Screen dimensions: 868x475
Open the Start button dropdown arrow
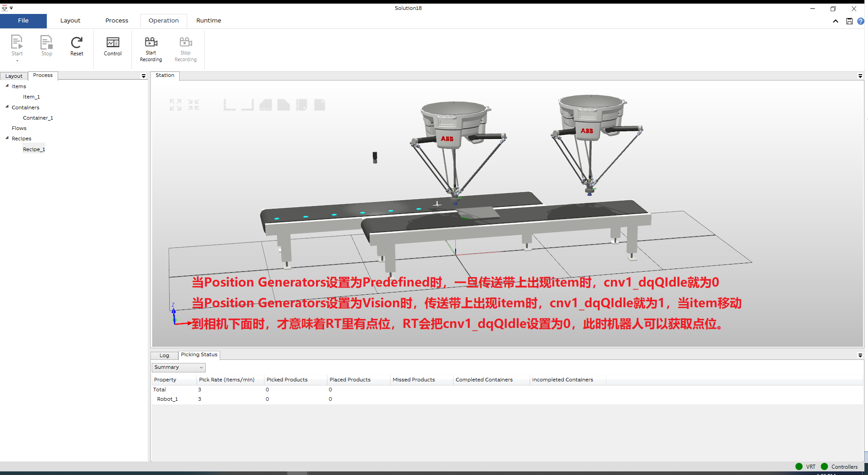point(17,61)
